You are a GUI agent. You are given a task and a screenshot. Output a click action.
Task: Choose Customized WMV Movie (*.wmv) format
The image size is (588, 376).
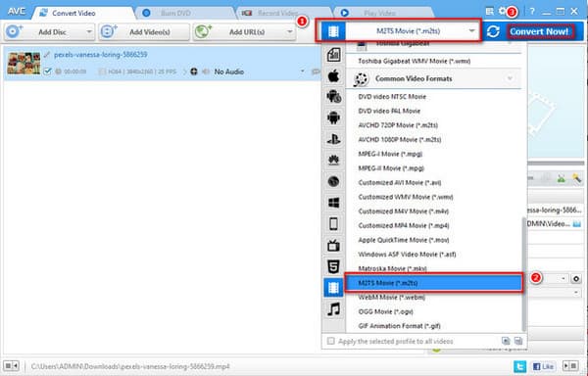[x=406, y=197]
